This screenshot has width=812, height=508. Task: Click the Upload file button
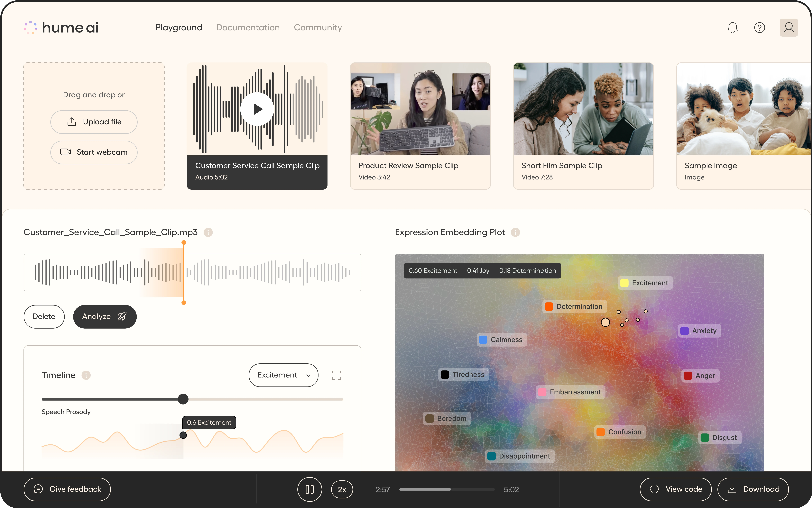pos(94,122)
